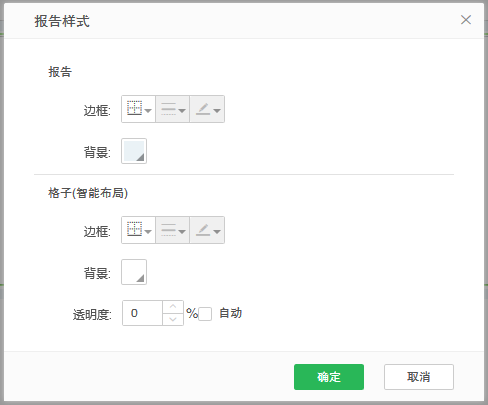Viewport: 488px width, 405px height.
Task: Open border type dropdown in 格子(智能布局) section
Action: (139, 230)
